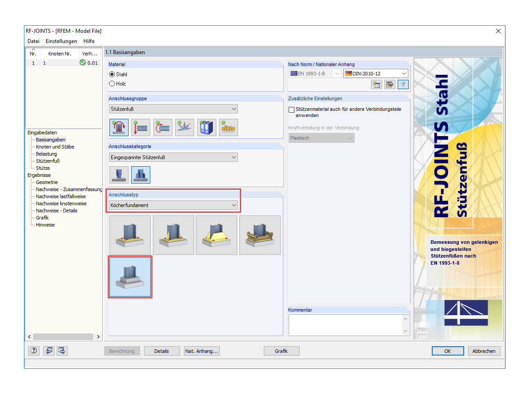Click the navigator scrollbar left arrow
The width and height of the screenshot is (532, 399).
[30, 337]
